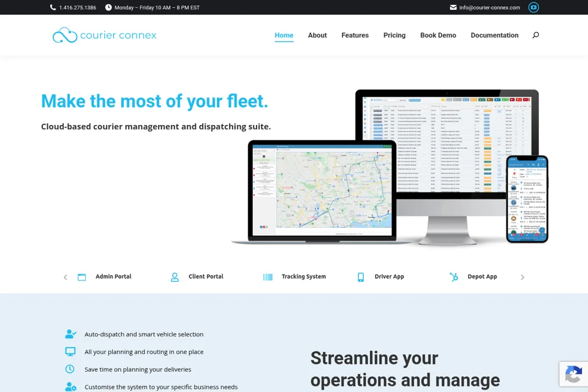Click the phone handset icon in top bar
Image resolution: width=588 pixels, height=392 pixels.
53,7
